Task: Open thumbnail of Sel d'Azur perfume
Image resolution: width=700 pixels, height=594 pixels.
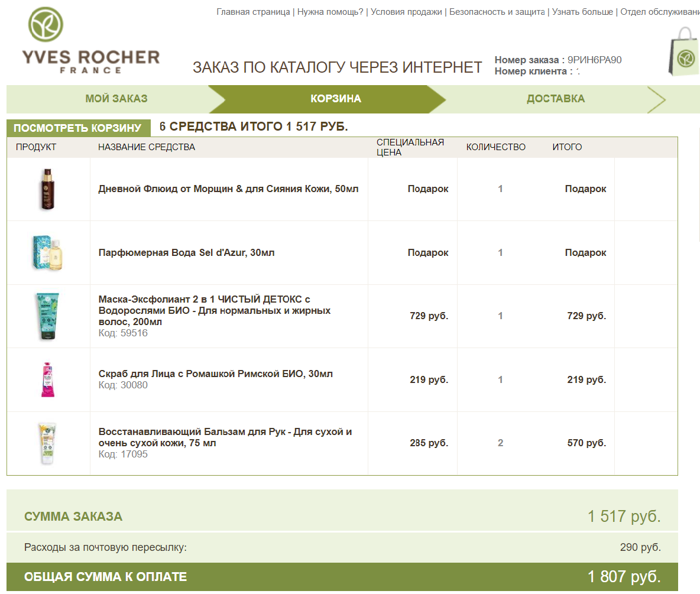Action: pyautogui.click(x=48, y=252)
